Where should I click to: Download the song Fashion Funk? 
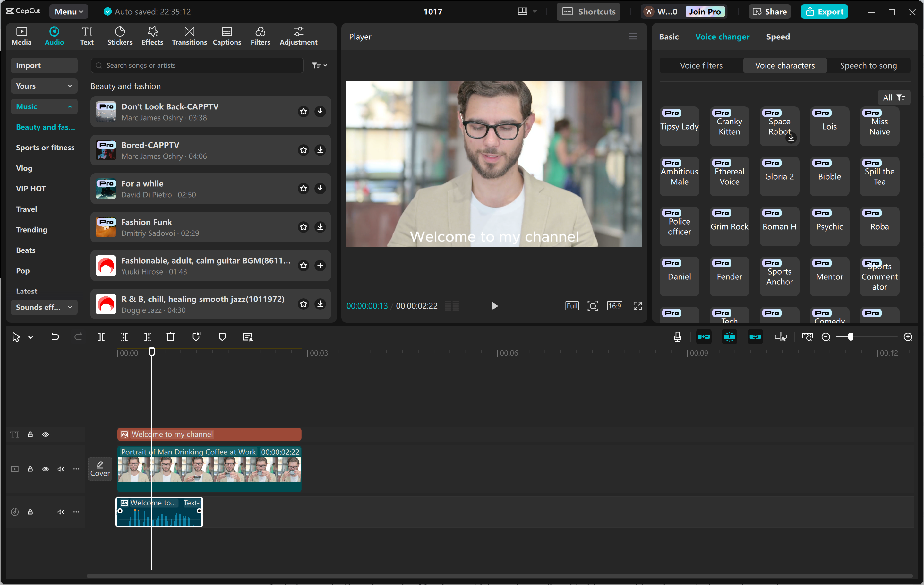320,227
